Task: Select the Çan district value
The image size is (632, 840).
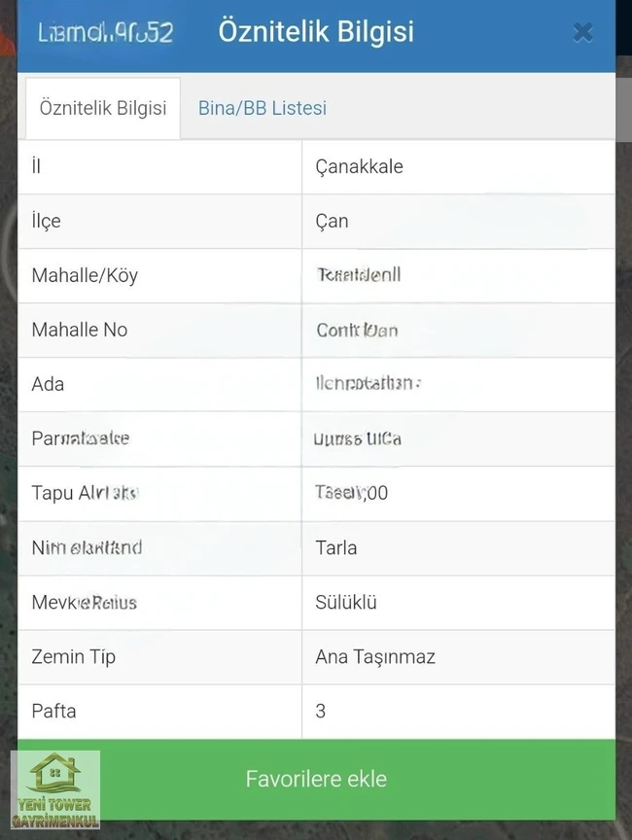Action: pos(332,221)
